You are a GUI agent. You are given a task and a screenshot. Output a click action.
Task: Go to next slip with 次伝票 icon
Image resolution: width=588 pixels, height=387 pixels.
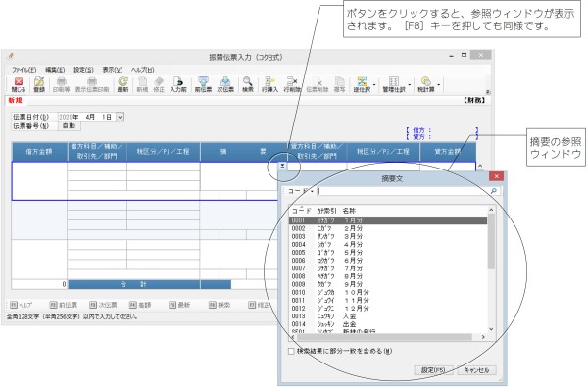225,85
